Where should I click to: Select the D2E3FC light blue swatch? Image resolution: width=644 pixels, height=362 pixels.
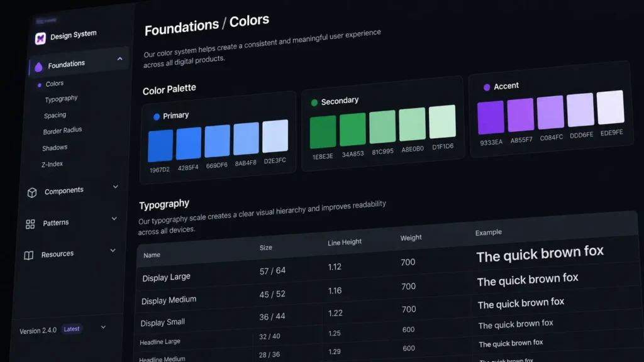pyautogui.click(x=275, y=136)
